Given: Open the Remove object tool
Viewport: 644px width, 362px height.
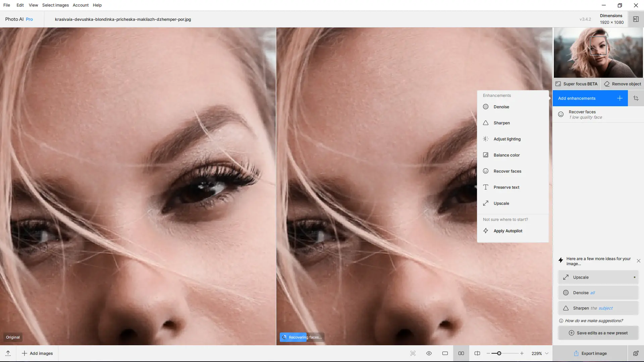Looking at the screenshot, I should [623, 84].
